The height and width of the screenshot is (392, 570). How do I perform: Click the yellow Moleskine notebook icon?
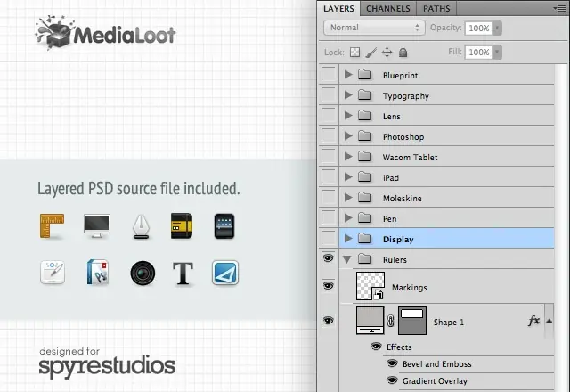(182, 225)
